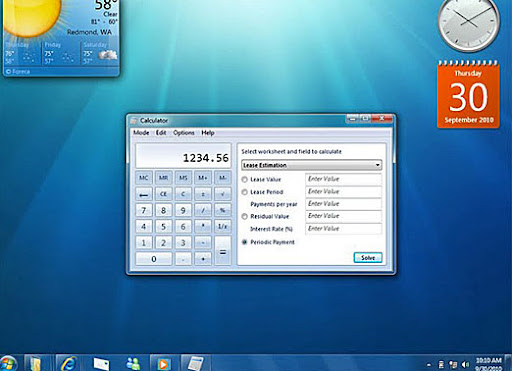Click the equals key
The height and width of the screenshot is (371, 512).
click(222, 251)
